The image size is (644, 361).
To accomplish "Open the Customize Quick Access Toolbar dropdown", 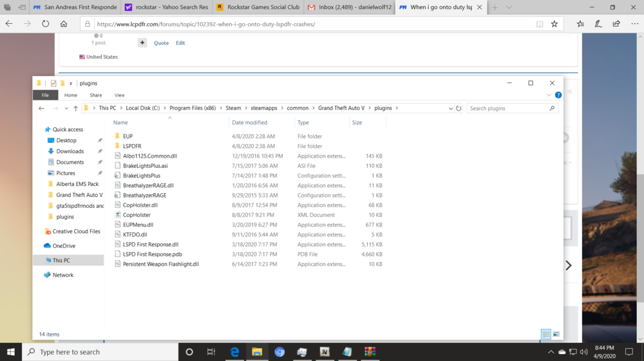I will [71, 83].
